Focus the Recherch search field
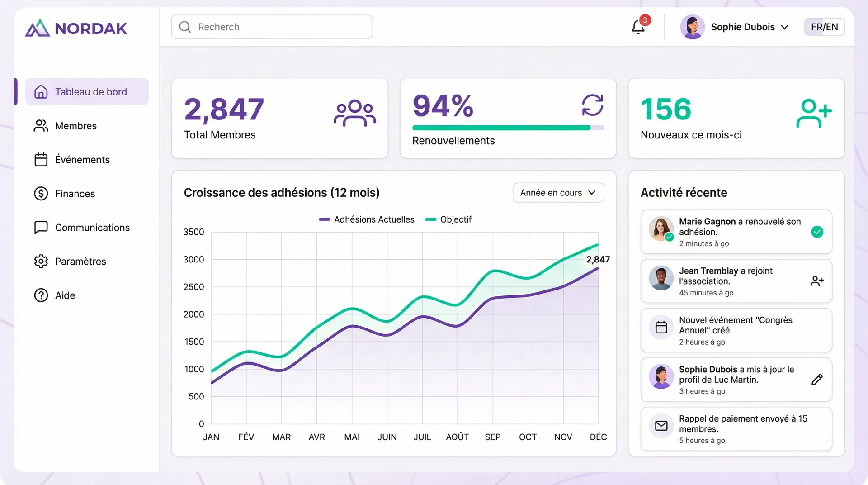868x485 pixels. click(x=272, y=27)
